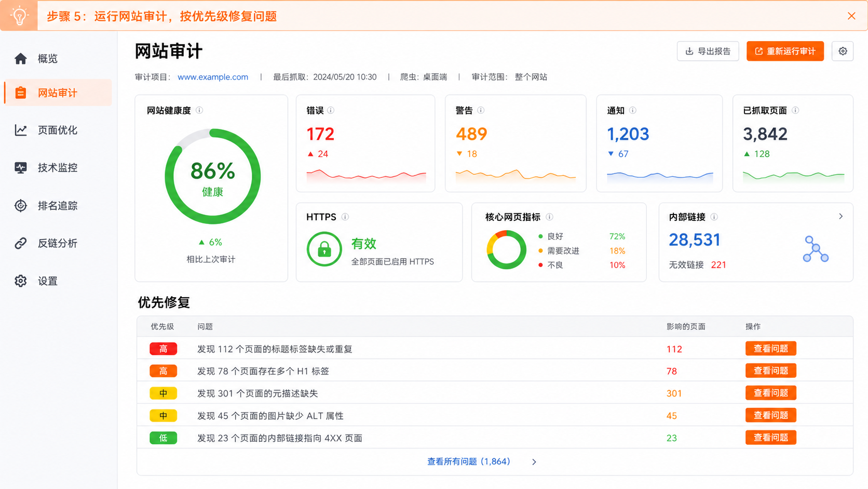
Task: Click 查看问题 for 4XX internal links
Action: tap(771, 438)
